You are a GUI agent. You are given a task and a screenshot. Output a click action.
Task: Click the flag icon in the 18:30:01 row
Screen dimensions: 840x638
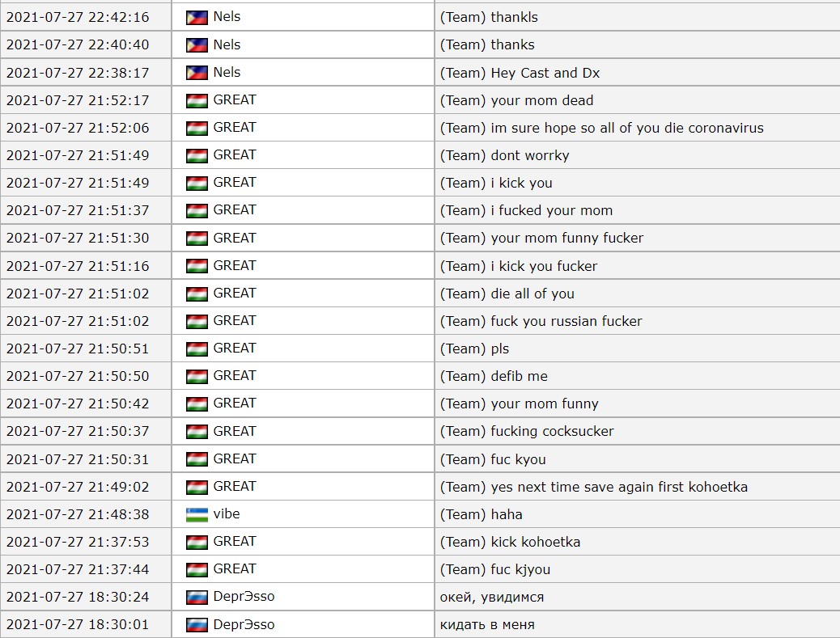[x=197, y=625]
